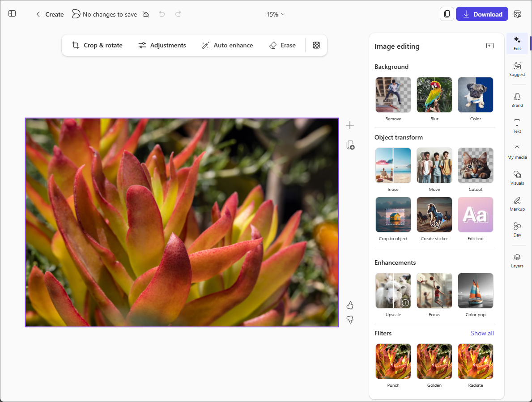Apply Auto enhance
This screenshot has width=532, height=402.
pyautogui.click(x=227, y=45)
